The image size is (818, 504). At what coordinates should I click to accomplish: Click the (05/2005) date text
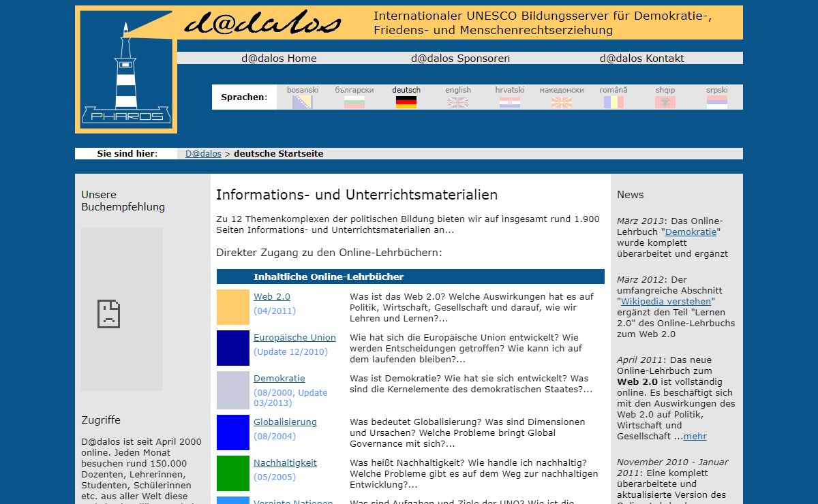click(x=275, y=477)
